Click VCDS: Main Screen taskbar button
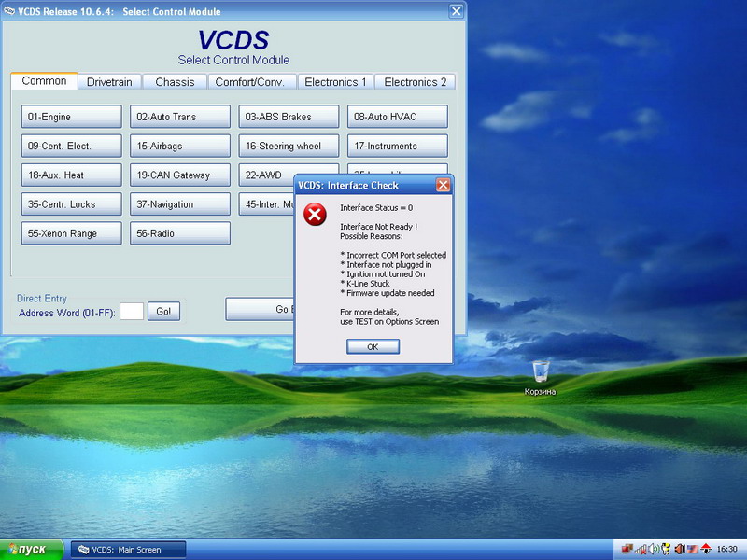This screenshot has width=747, height=560. 128,550
